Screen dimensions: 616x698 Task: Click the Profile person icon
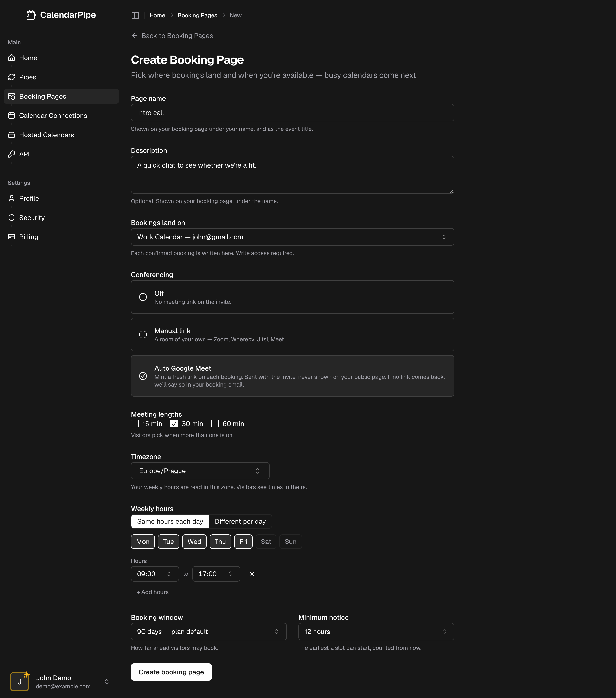pyautogui.click(x=12, y=198)
